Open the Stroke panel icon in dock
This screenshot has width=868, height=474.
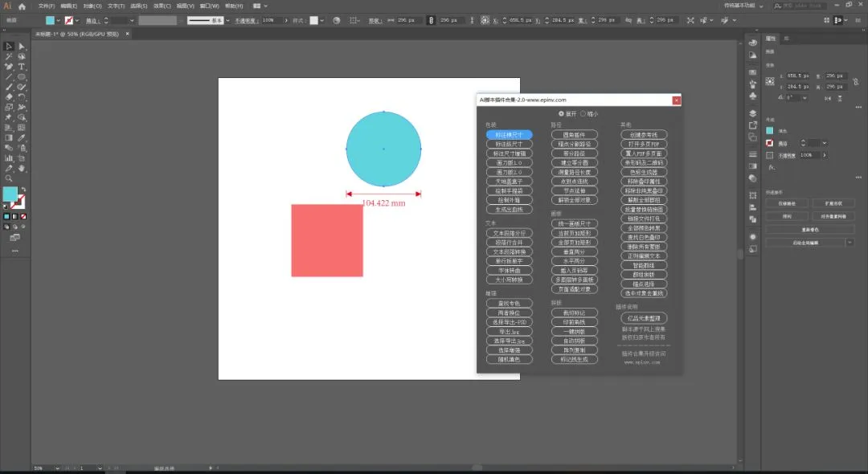(753, 154)
